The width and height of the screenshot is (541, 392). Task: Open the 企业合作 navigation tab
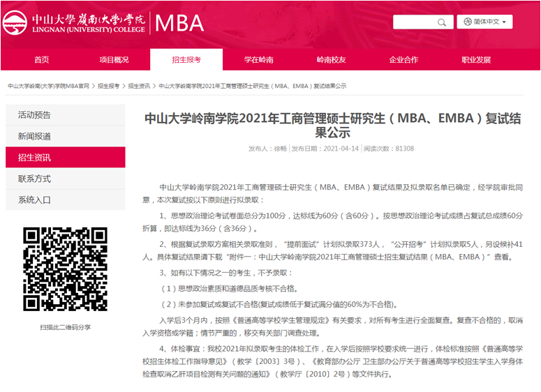[x=403, y=60]
